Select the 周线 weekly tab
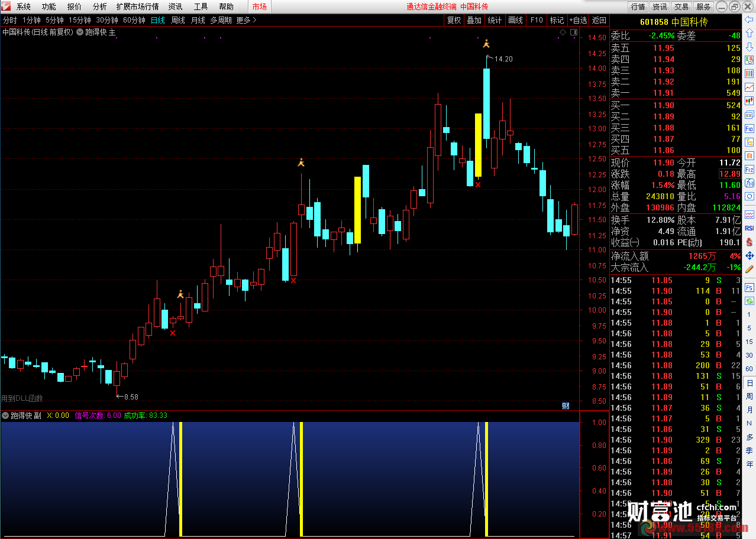 tap(178, 20)
